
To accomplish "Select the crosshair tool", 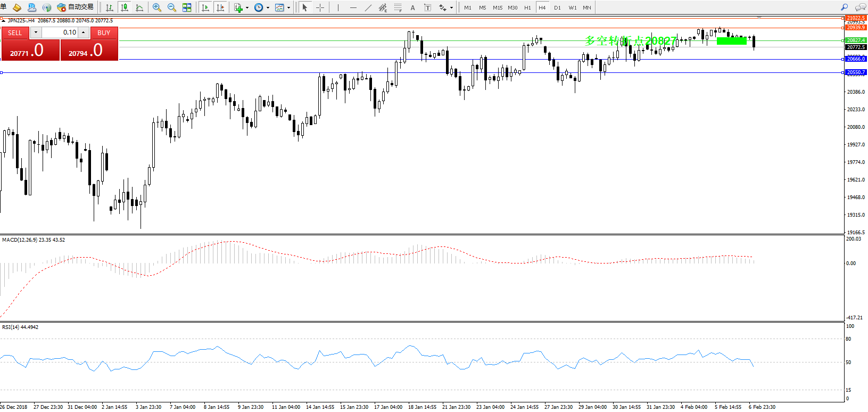I will (320, 7).
